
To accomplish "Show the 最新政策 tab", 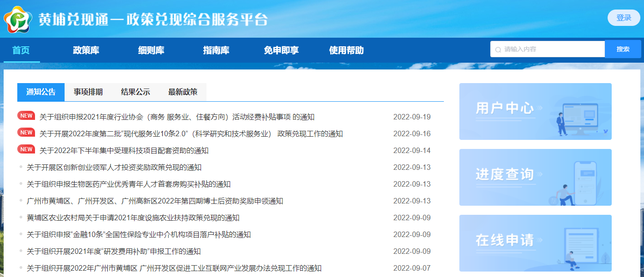I will 183,92.
